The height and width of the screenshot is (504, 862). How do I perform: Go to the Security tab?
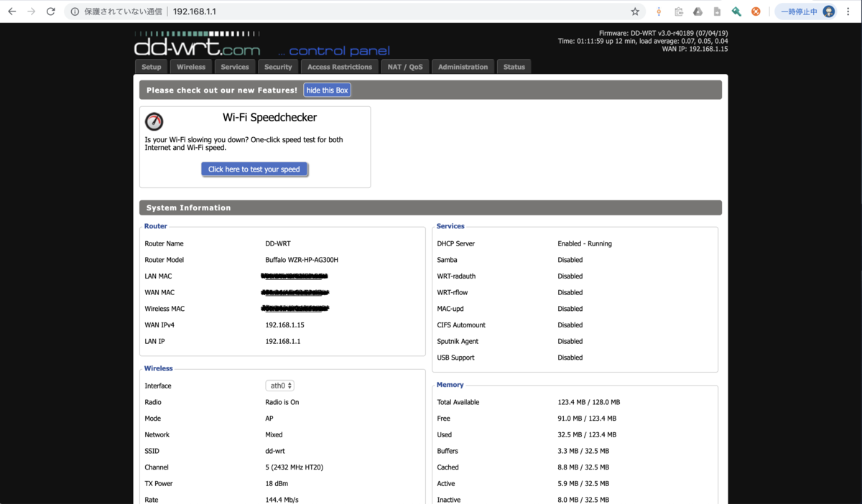[x=278, y=67]
